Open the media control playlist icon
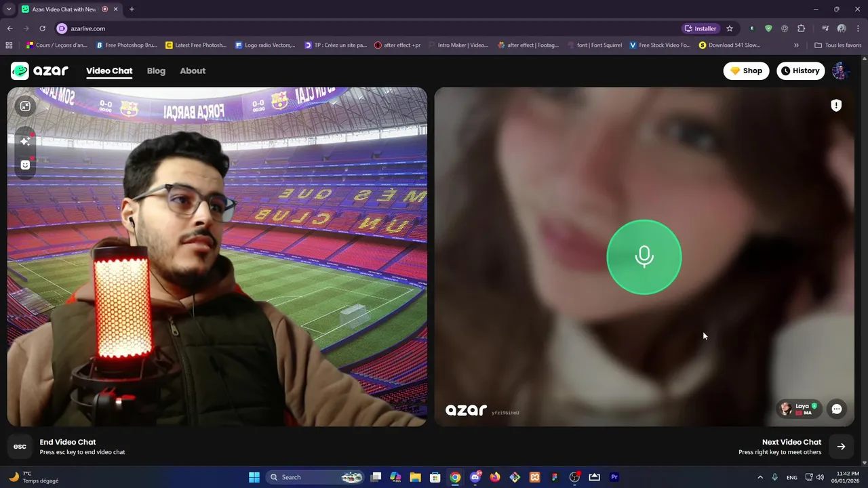Image resolution: width=868 pixels, height=488 pixels. point(825,28)
